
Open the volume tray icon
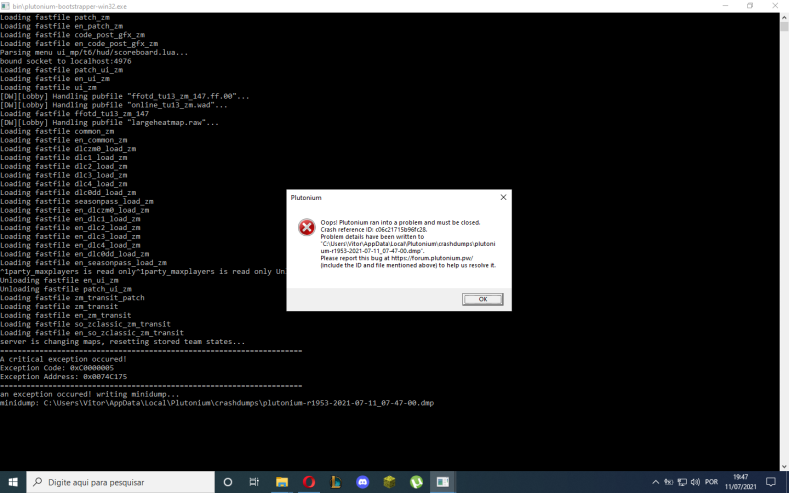coord(695,482)
